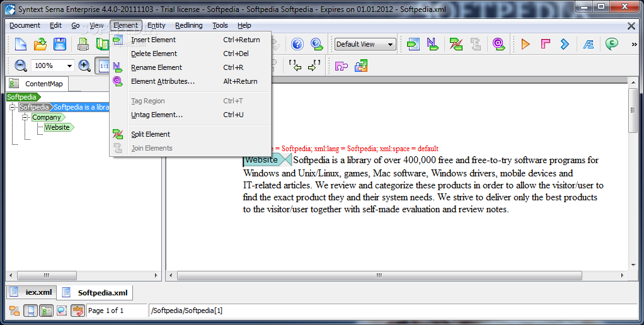The width and height of the screenshot is (644, 325).
Task: Select the root Softpedia tag in ContentMap
Action: pyautogui.click(x=23, y=97)
